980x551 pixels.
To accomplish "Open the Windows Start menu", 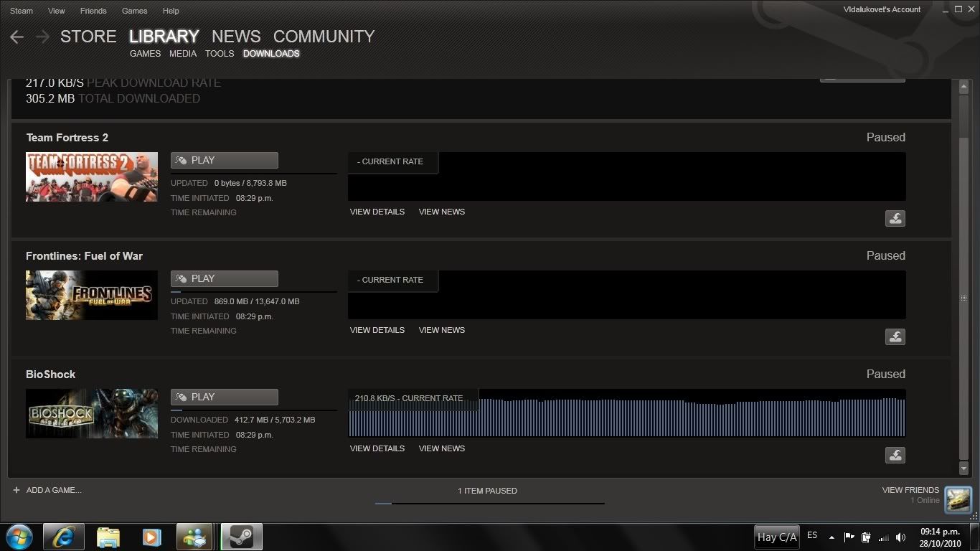I will pos(19,537).
